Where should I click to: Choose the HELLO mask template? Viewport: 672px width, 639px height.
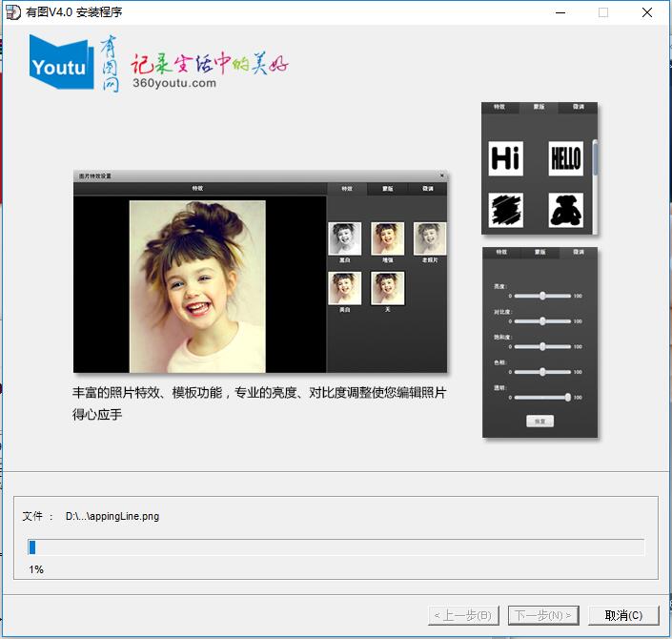click(565, 158)
